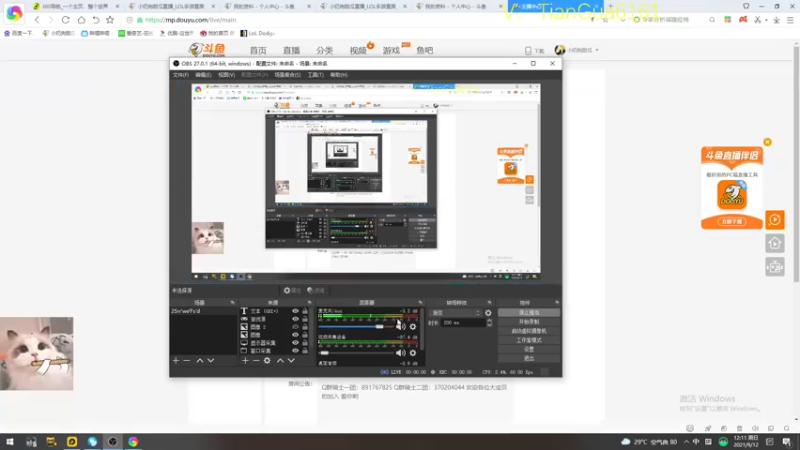Screen dimensions: 800x450
Task: Open source Properties button above docks
Action: [292, 290]
